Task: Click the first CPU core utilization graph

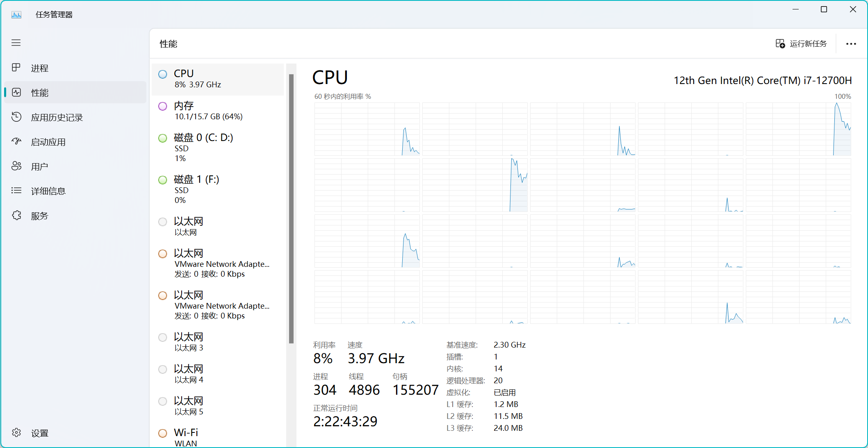Action: tap(367, 129)
